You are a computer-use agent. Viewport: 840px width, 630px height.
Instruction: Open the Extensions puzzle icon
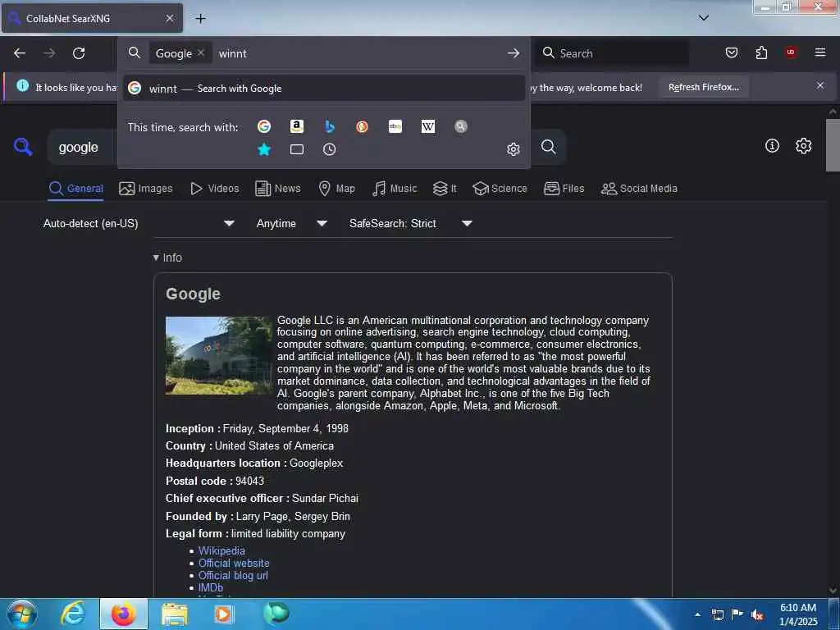coord(761,52)
